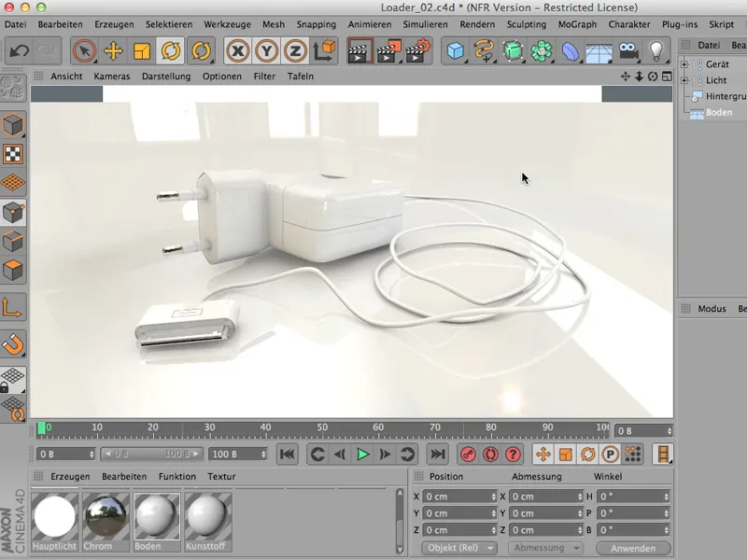Switch to Edges mode
This screenshot has width=747, height=560.
tap(13, 241)
